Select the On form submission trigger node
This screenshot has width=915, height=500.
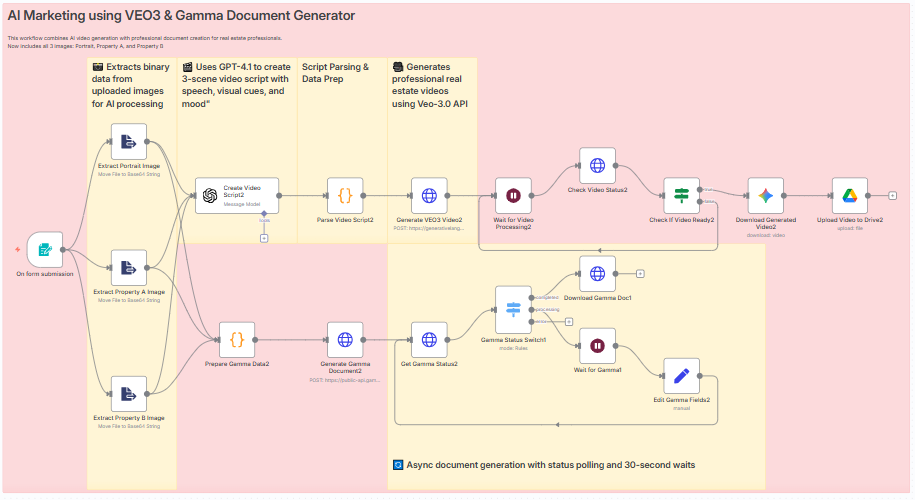[x=45, y=250]
